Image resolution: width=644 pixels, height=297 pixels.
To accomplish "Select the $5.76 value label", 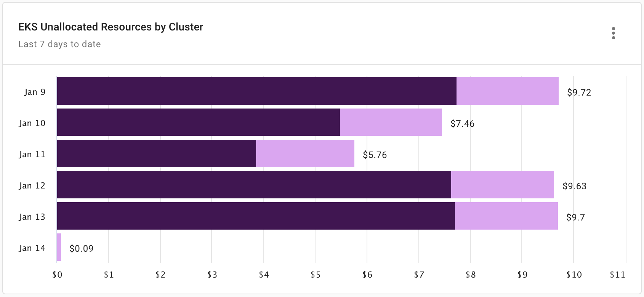I will [x=375, y=155].
